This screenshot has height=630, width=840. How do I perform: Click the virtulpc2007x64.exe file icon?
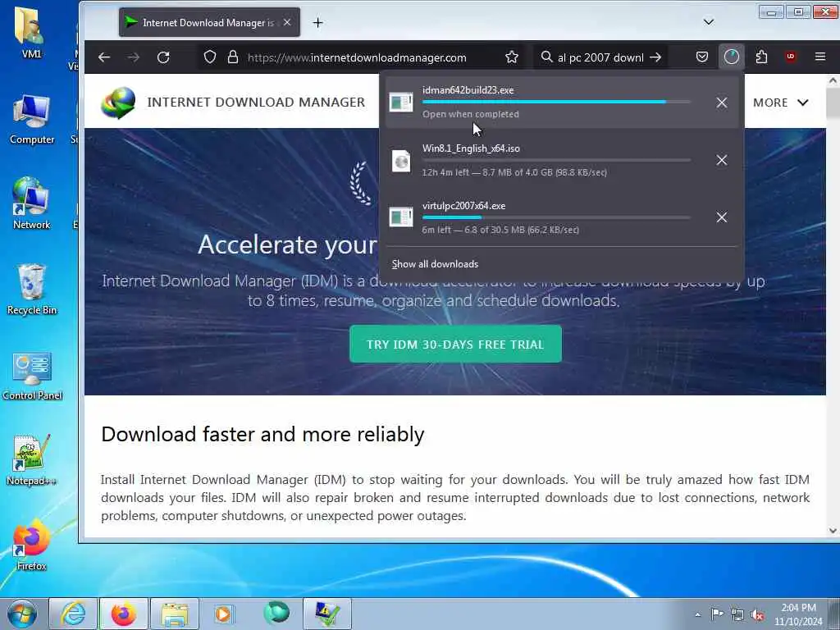(400, 217)
